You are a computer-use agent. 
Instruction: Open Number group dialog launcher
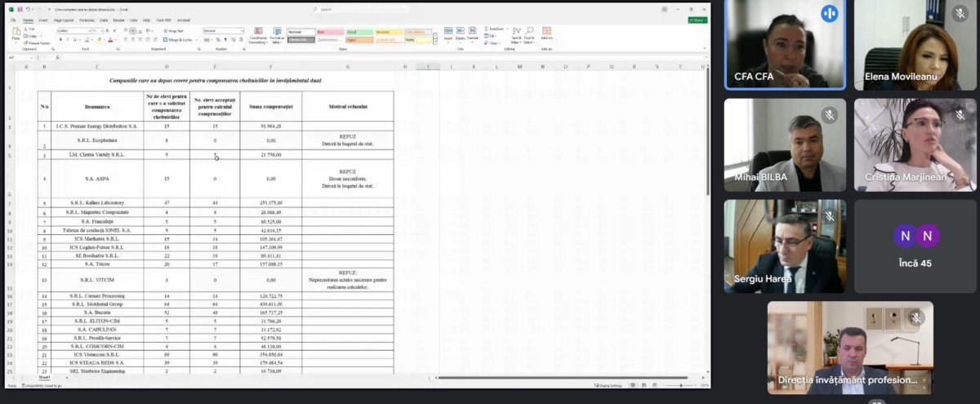tap(243, 48)
